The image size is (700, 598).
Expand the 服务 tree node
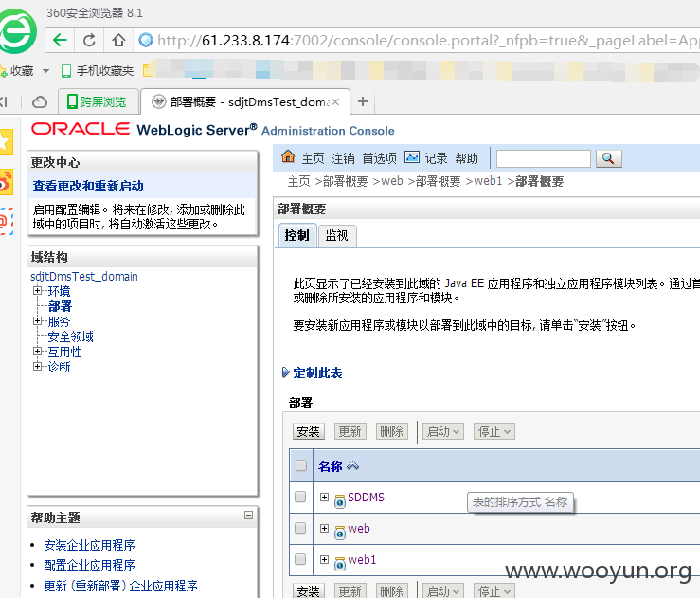click(x=38, y=320)
